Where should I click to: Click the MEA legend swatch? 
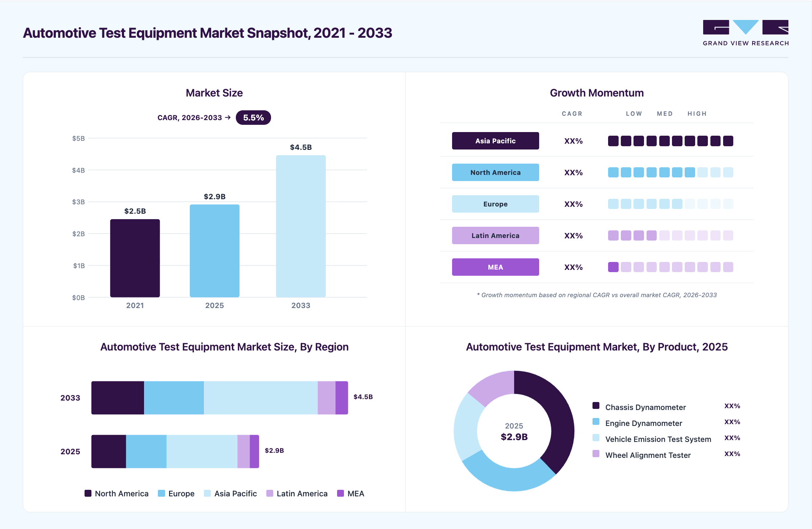click(x=340, y=493)
